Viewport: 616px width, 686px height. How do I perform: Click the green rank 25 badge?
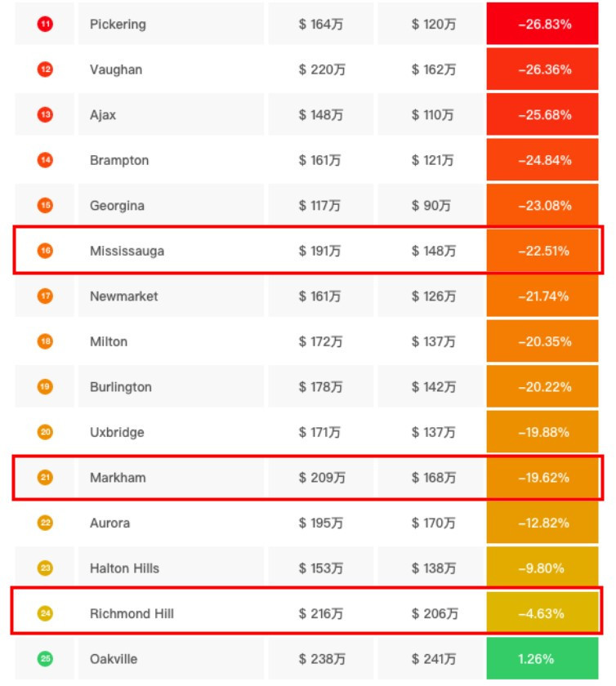[45, 658]
